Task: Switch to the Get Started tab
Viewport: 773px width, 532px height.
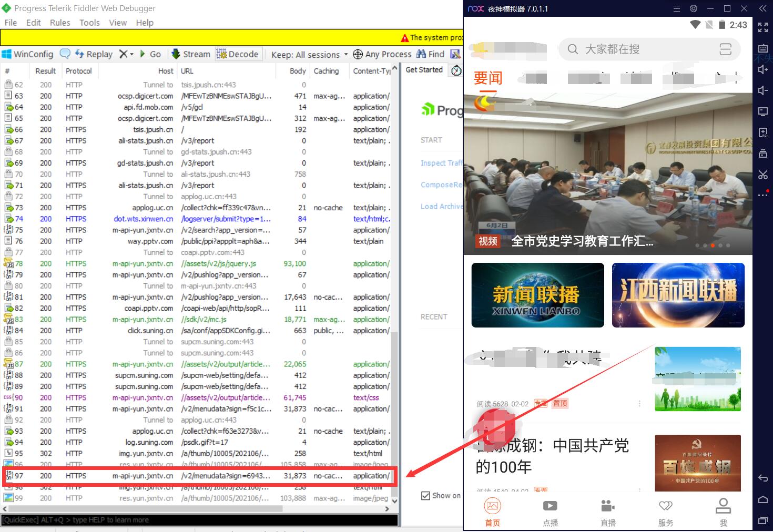Action: click(424, 69)
